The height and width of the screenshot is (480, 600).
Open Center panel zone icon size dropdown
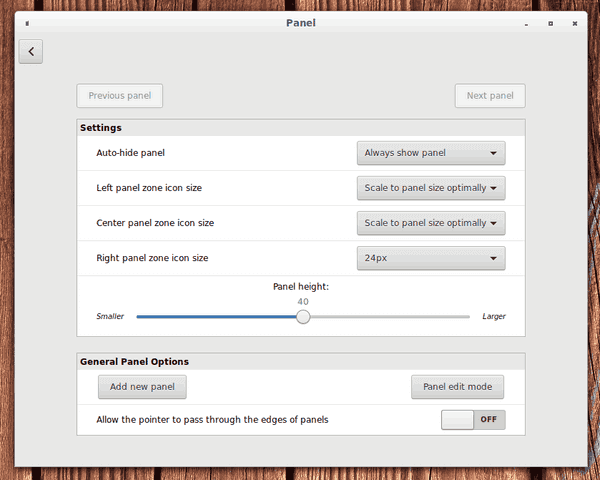pos(431,223)
